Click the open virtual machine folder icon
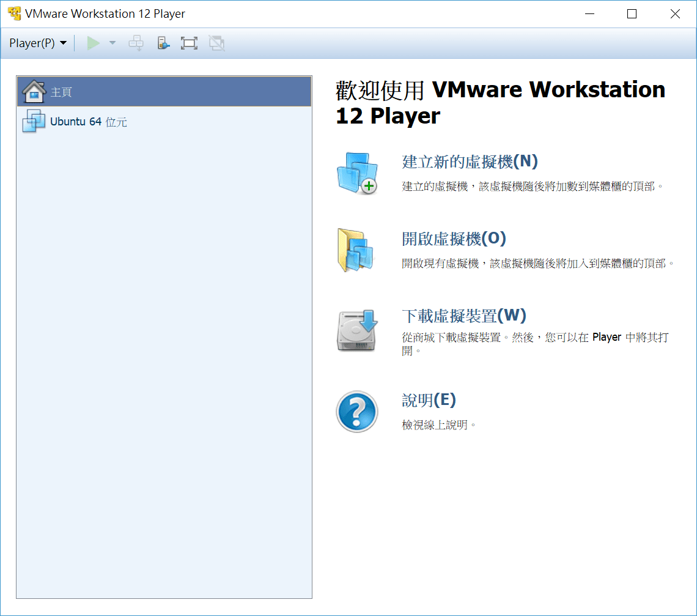The image size is (697, 616). click(356, 250)
